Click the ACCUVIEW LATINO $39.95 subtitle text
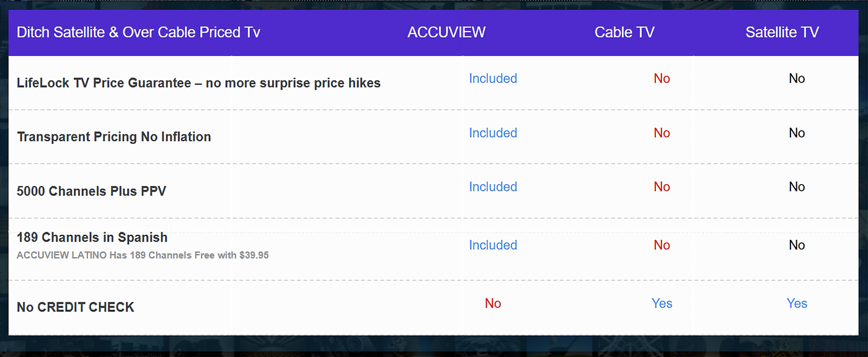The image size is (868, 357). tap(143, 255)
